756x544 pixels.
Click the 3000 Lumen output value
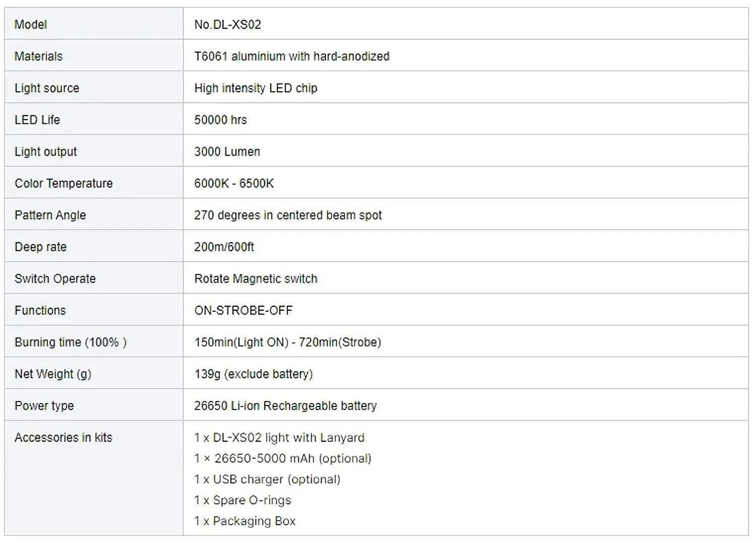point(227,151)
